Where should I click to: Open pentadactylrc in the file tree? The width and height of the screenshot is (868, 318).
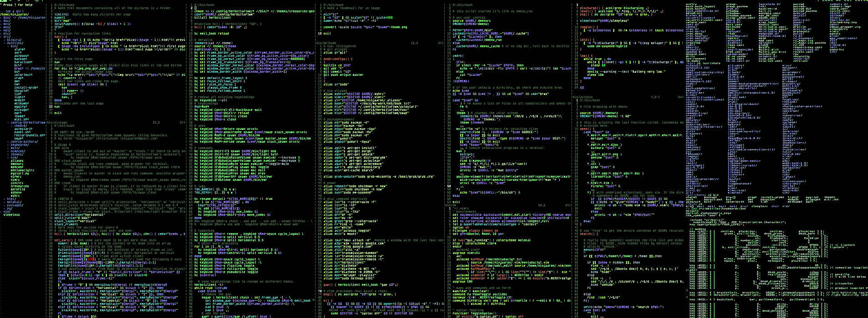23,170
